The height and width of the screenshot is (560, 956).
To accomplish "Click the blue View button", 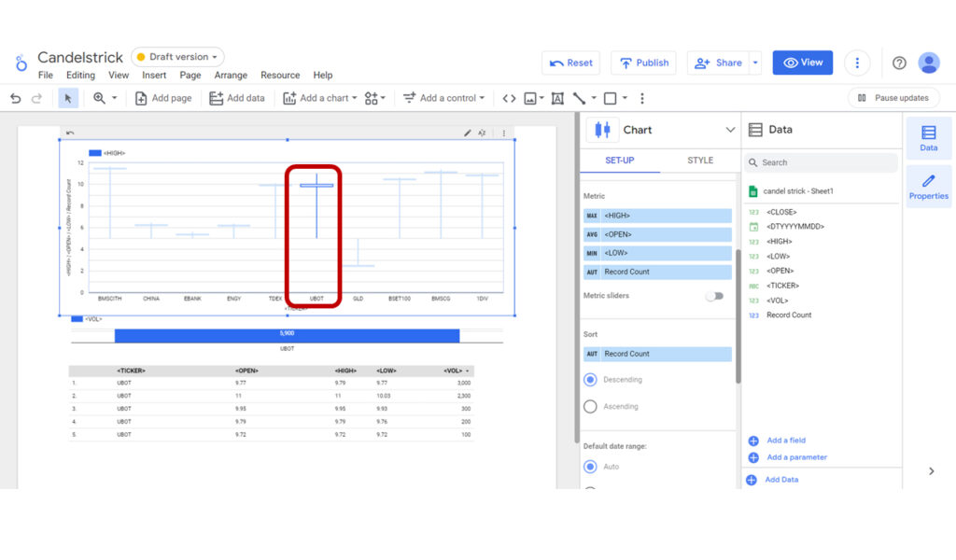I will tap(802, 63).
